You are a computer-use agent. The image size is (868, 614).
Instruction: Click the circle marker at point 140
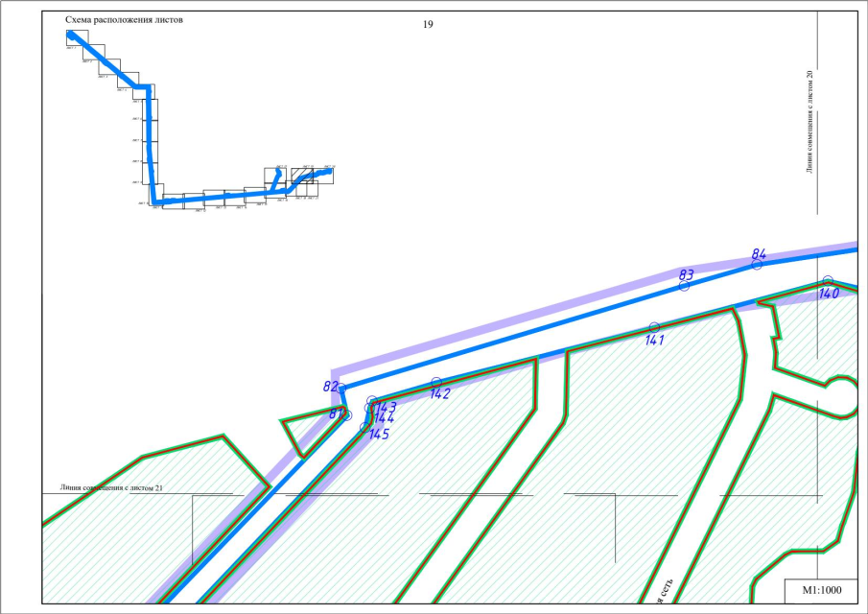tap(828, 281)
